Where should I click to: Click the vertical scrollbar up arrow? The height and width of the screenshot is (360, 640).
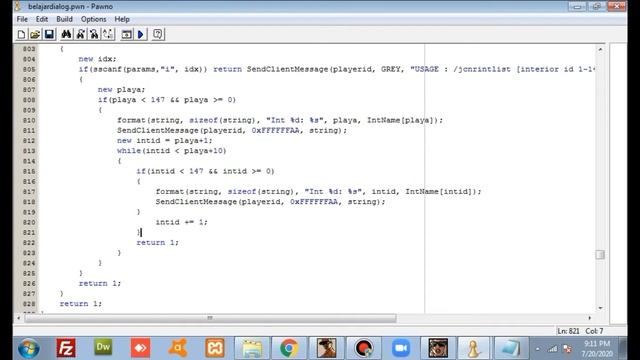tap(600, 49)
